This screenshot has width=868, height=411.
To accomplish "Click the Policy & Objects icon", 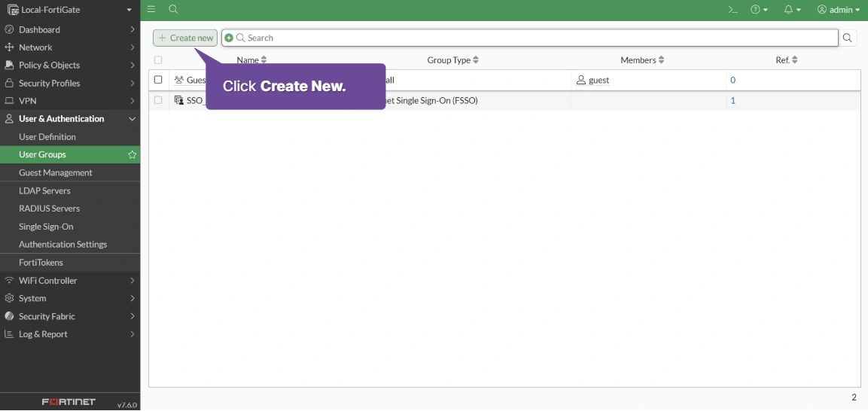I will coord(9,65).
